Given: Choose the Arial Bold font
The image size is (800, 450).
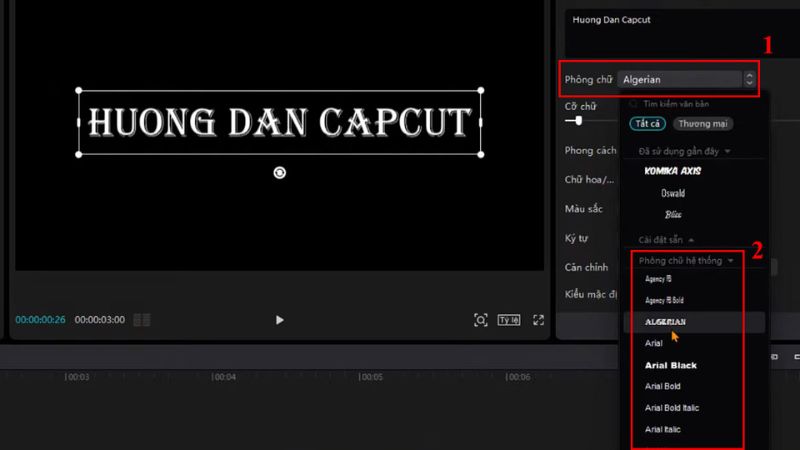Looking at the screenshot, I should (x=662, y=386).
